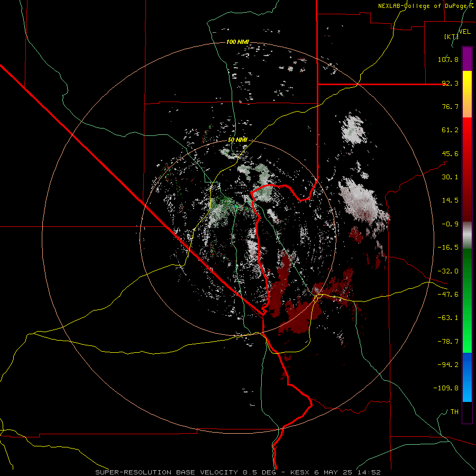Click the -32.0 legend value
The width and height of the screenshot is (476, 476).
(448, 271)
